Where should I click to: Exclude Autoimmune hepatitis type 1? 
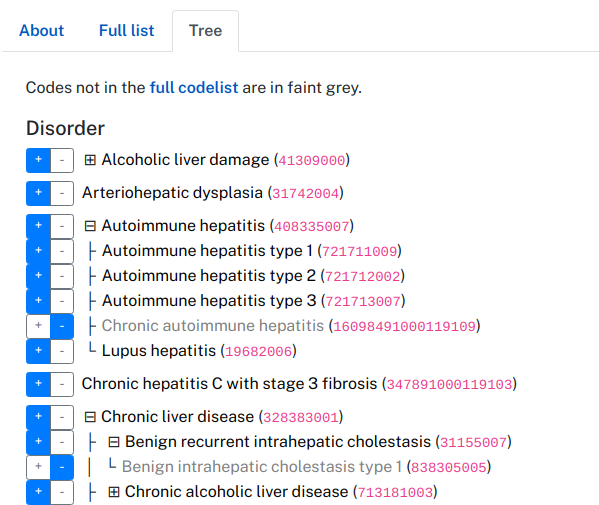coord(62,251)
